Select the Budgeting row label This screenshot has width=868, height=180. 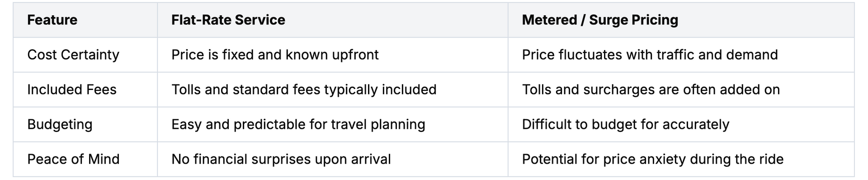pos(60,124)
